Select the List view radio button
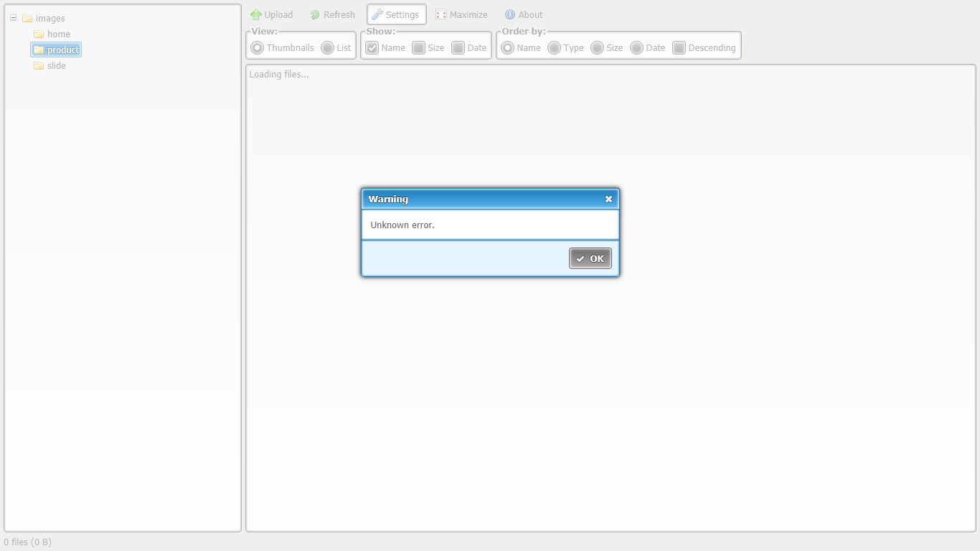980x551 pixels. pos(327,48)
